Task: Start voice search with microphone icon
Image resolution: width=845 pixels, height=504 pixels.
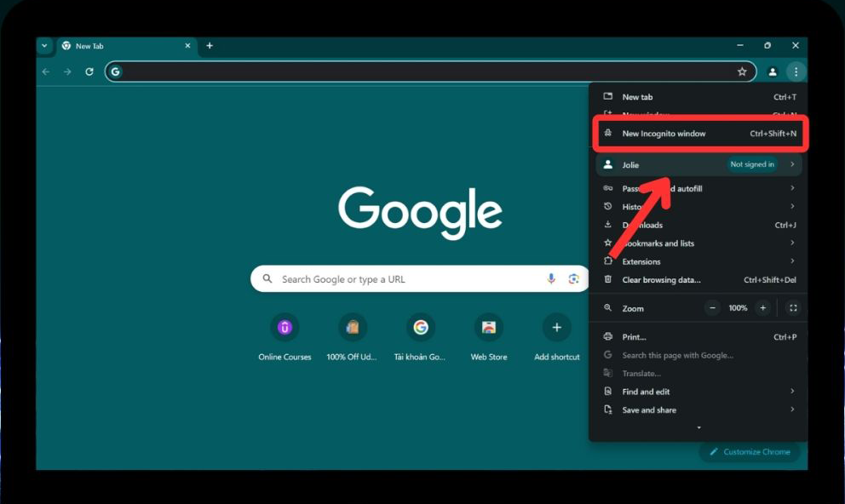Action: pos(551,279)
